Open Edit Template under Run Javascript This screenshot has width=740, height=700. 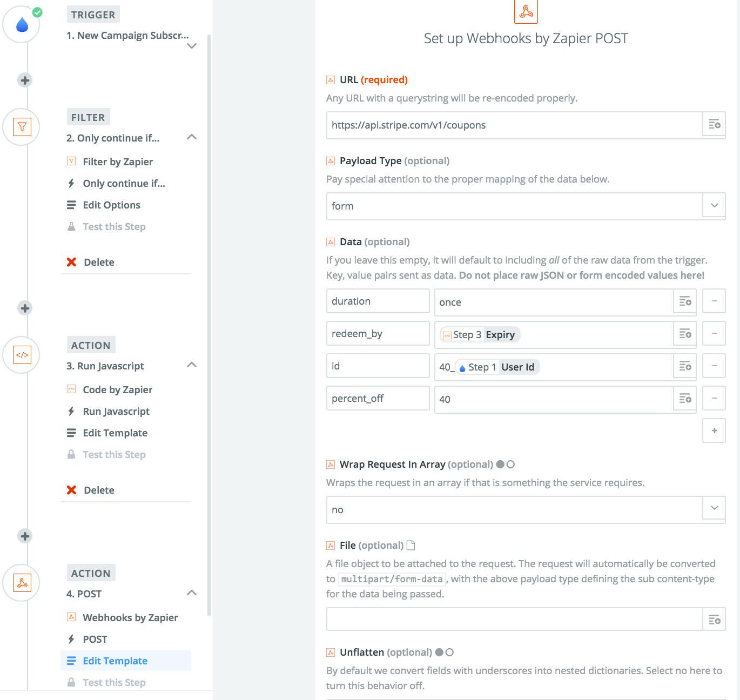click(115, 433)
